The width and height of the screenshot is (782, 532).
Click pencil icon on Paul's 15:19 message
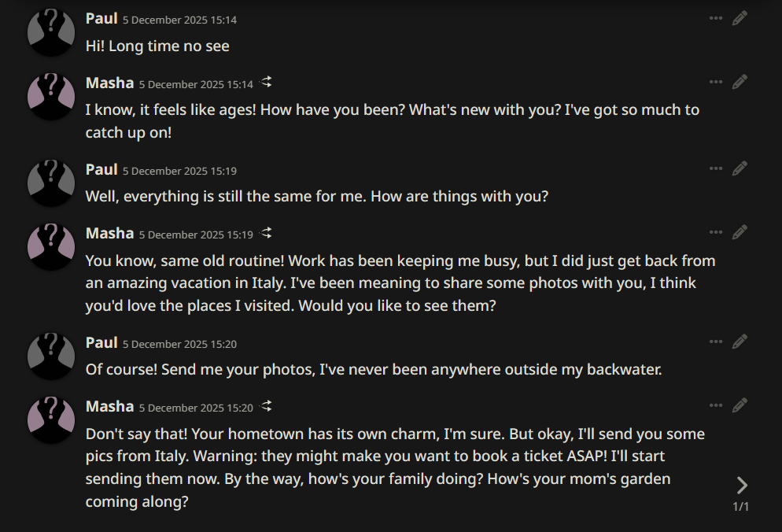740,168
